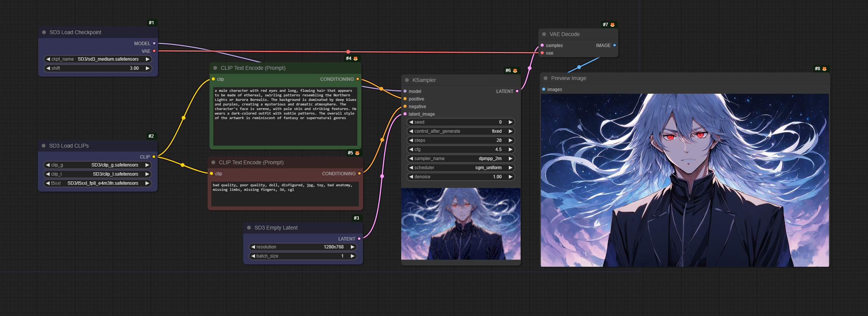Image resolution: width=868 pixels, height=316 pixels.
Task: Click the samples input port on VAE Decode
Action: coord(542,45)
